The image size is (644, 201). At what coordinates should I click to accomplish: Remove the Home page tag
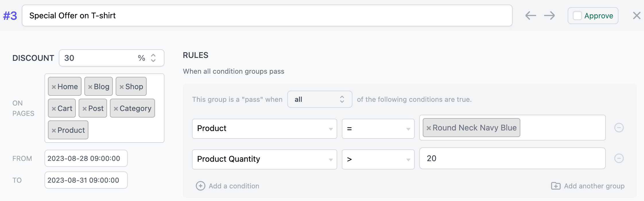(x=54, y=86)
